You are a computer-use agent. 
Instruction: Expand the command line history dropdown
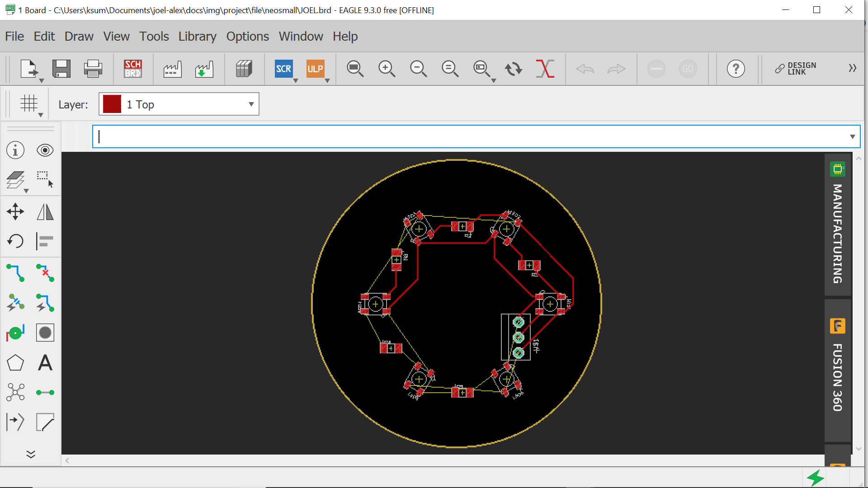tap(852, 136)
